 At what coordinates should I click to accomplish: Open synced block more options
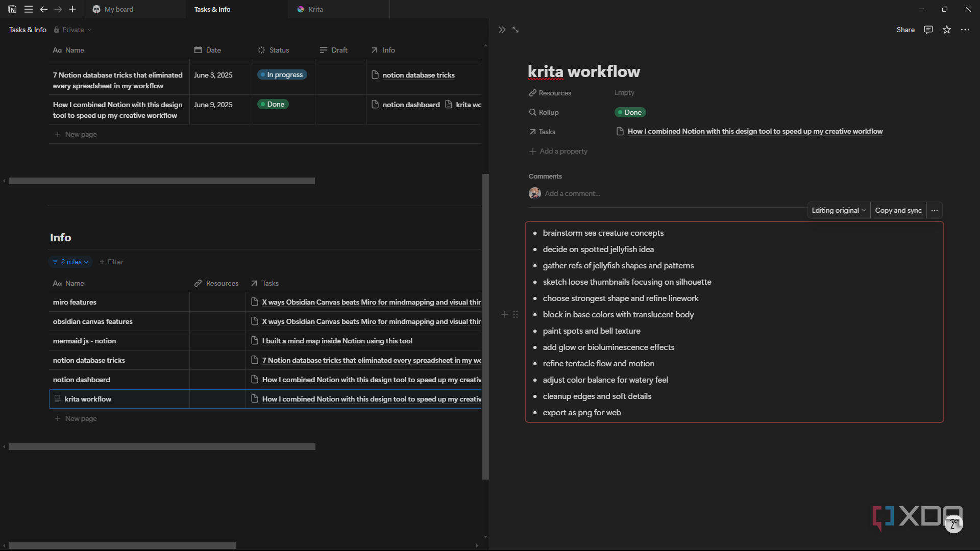(x=935, y=210)
